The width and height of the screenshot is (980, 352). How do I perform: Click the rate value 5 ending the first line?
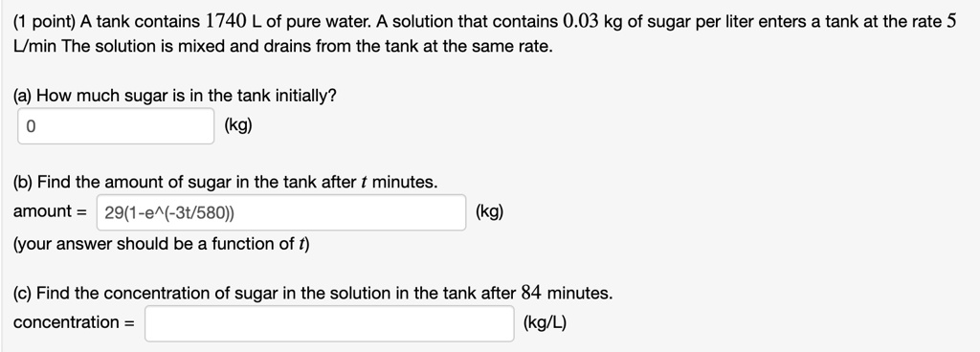pos(951,22)
